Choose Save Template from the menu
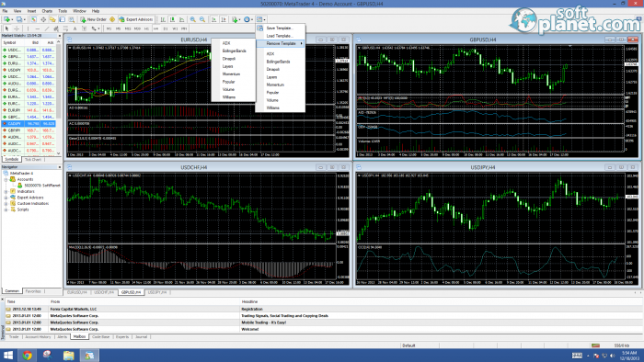This screenshot has width=644, height=362. pos(281,28)
